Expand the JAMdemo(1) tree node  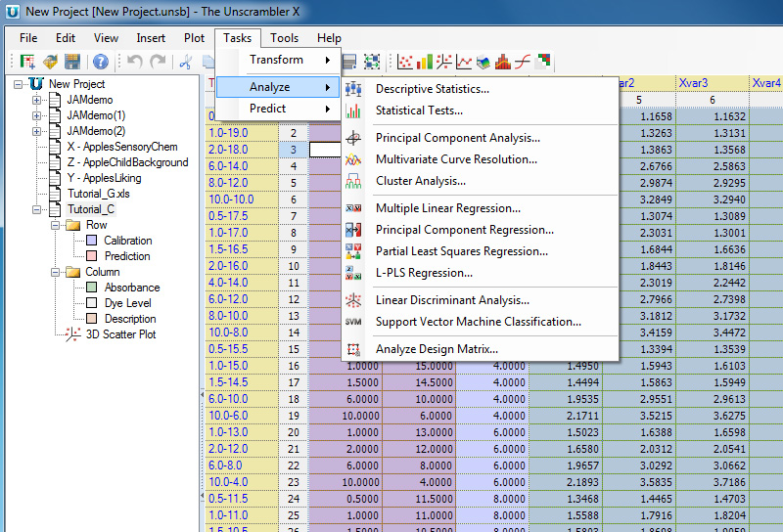36,115
